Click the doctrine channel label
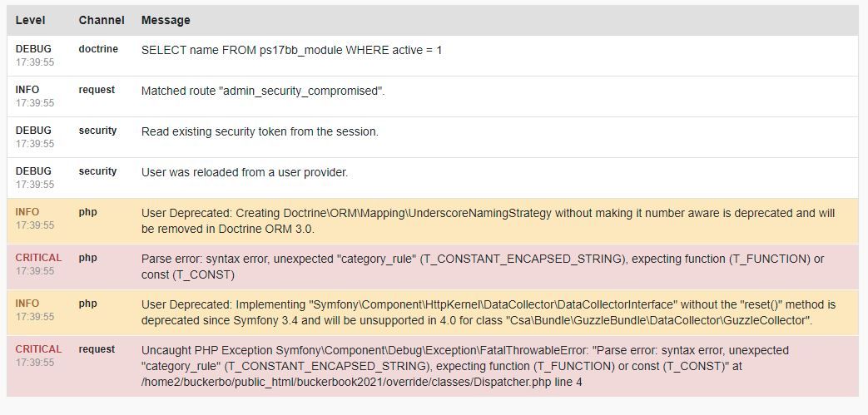 (98, 49)
